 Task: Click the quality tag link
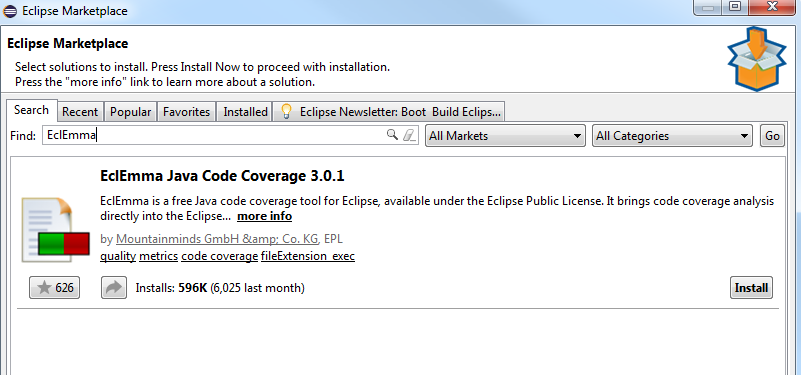click(x=118, y=256)
